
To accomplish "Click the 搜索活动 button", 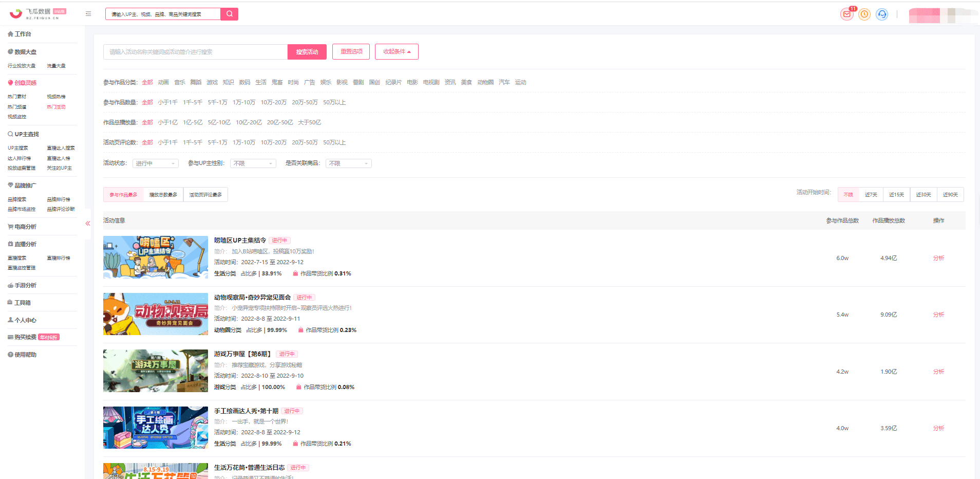I will pos(307,52).
